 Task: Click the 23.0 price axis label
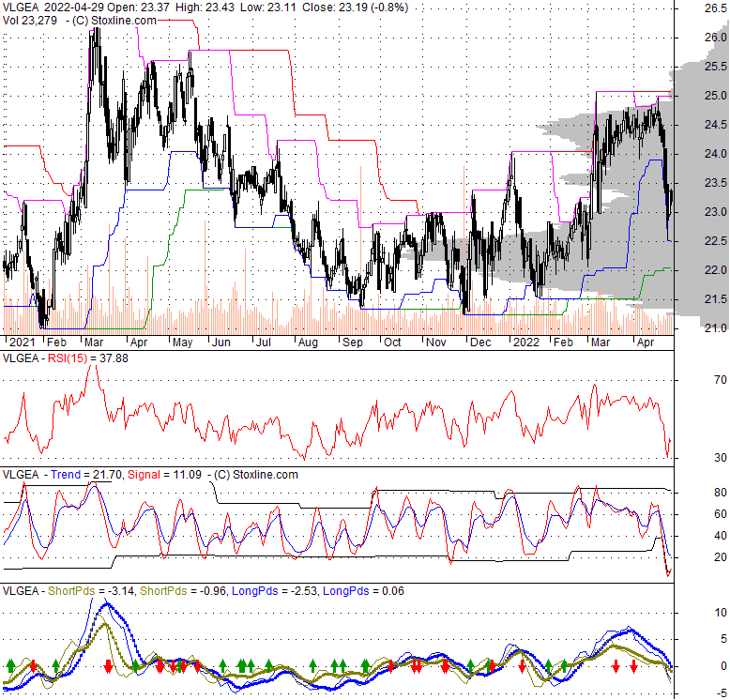[716, 212]
